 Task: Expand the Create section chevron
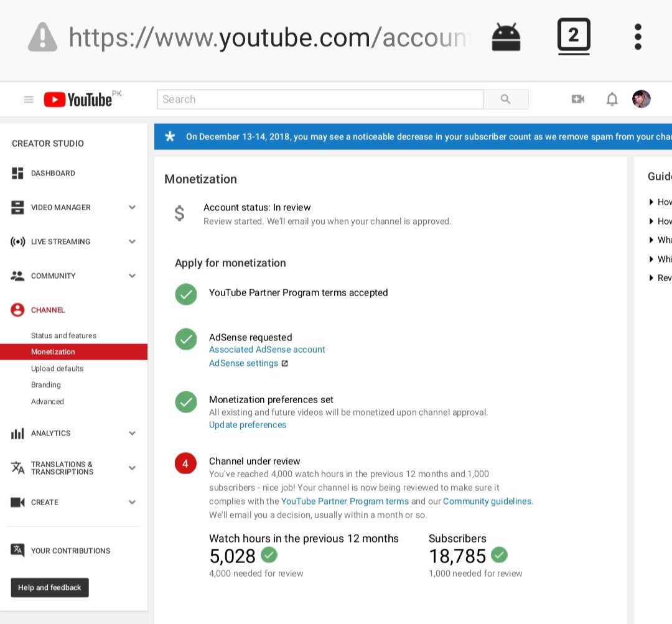point(133,502)
